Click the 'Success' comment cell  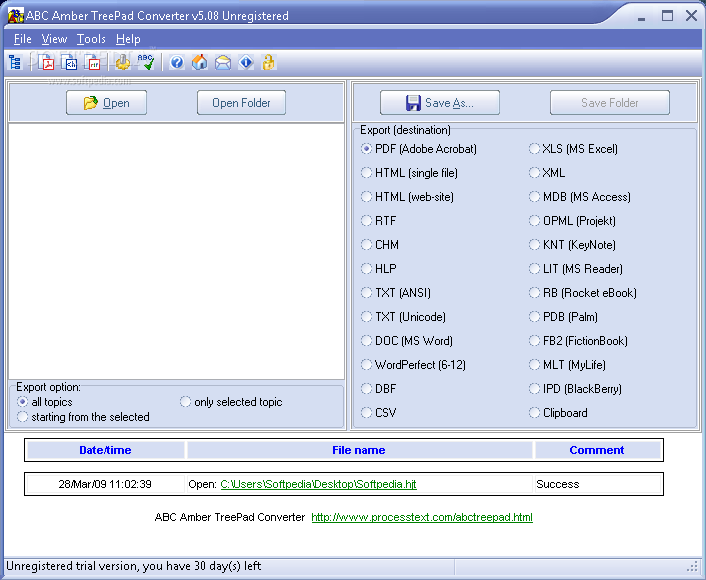point(597,484)
